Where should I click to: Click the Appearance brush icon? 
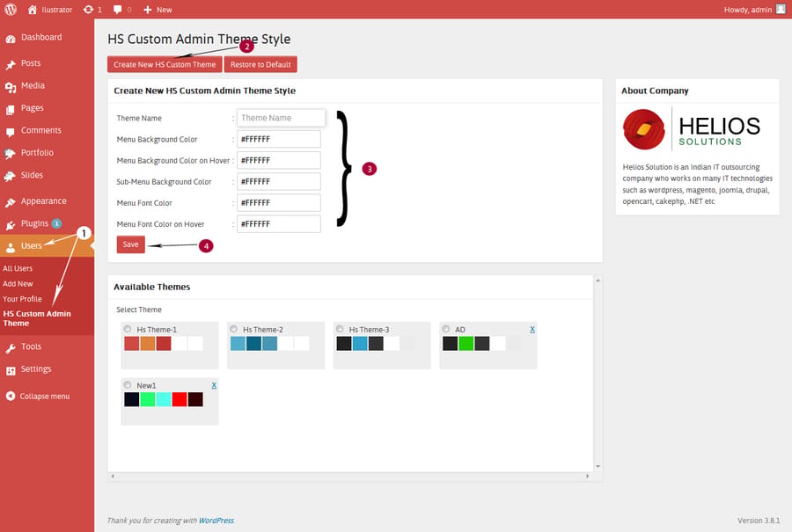(x=10, y=202)
